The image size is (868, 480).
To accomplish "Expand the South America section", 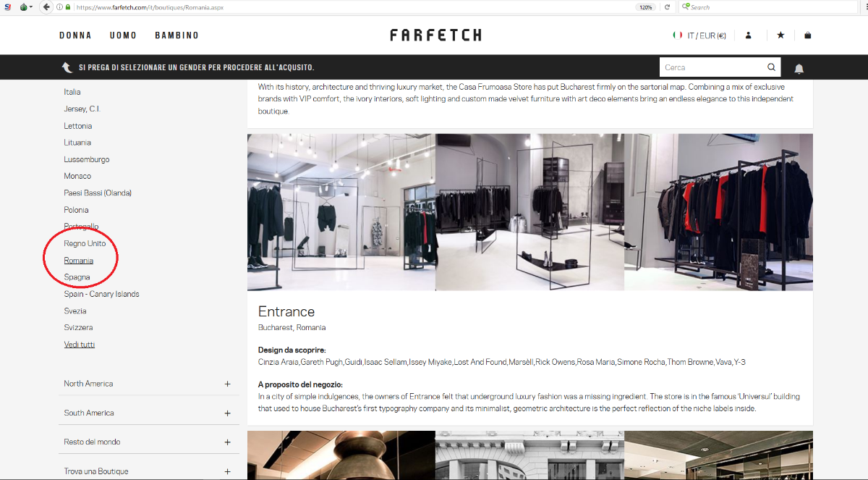I will click(x=148, y=413).
